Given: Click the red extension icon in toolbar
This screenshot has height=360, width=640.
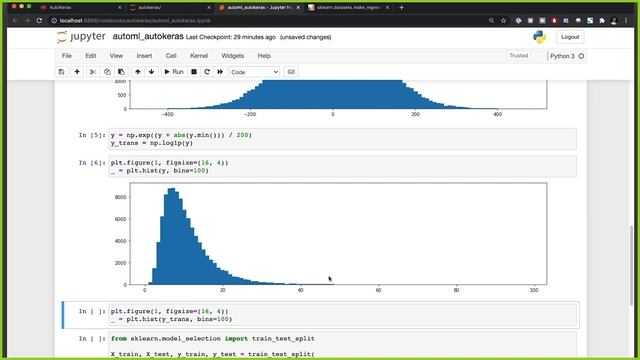Looking at the screenshot, I should coord(554,20).
